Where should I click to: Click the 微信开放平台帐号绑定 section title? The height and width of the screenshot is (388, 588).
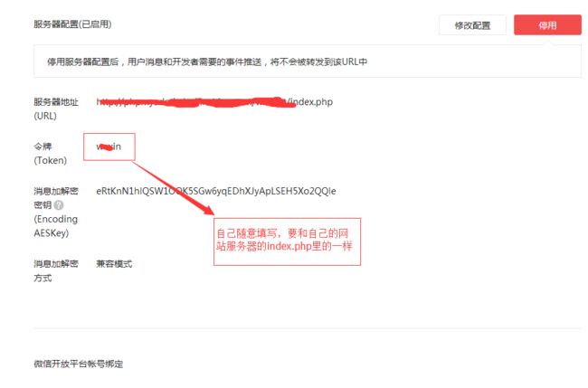click(x=79, y=364)
